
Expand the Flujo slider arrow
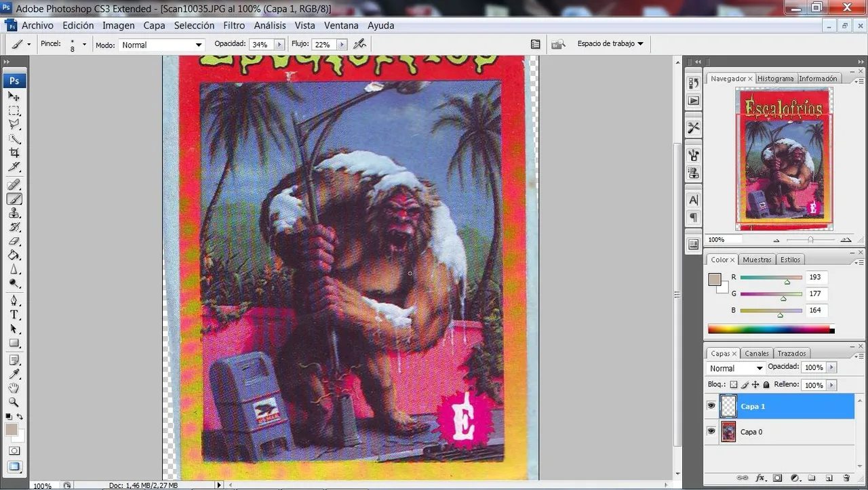(x=341, y=44)
